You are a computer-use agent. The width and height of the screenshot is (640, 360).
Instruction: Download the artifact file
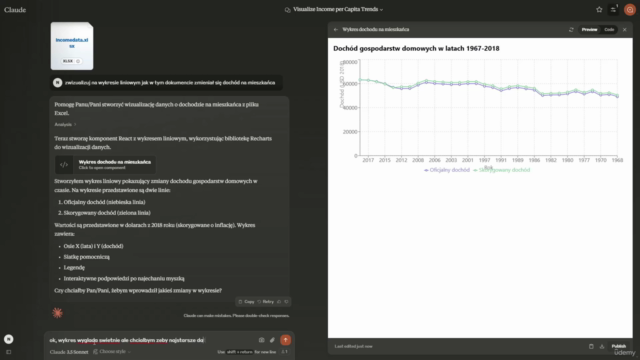tap(602, 346)
